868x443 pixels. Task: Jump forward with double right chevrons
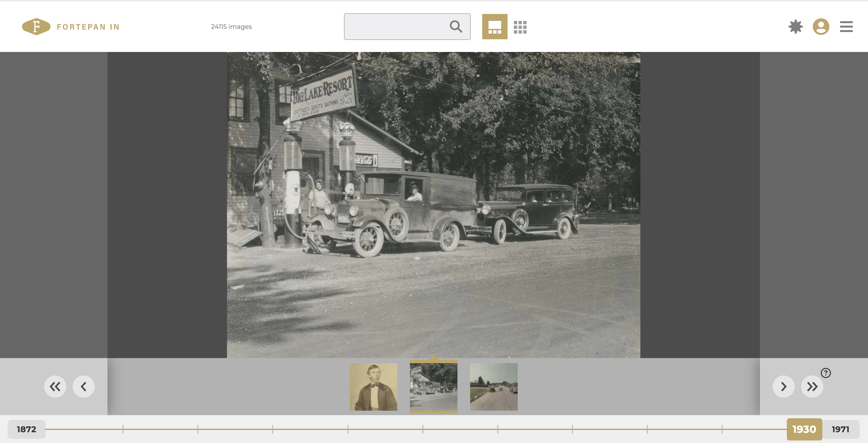[x=812, y=386]
